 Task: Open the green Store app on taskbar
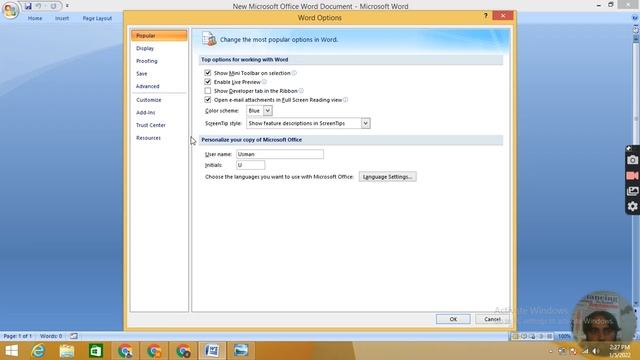click(x=96, y=351)
